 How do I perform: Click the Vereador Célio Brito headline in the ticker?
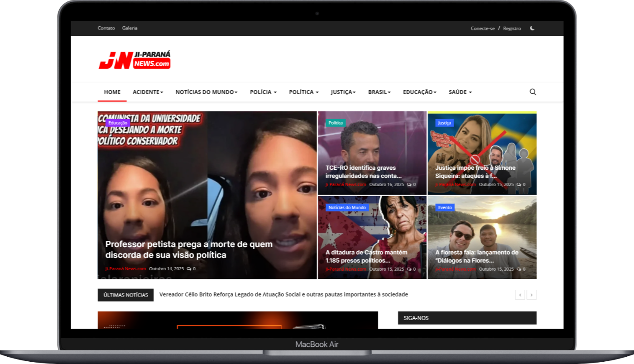click(x=283, y=294)
